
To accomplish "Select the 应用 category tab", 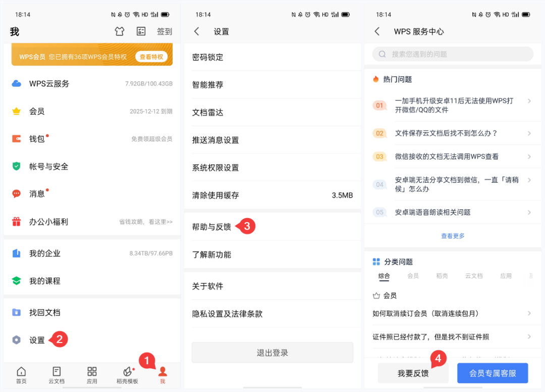I will 506,276.
